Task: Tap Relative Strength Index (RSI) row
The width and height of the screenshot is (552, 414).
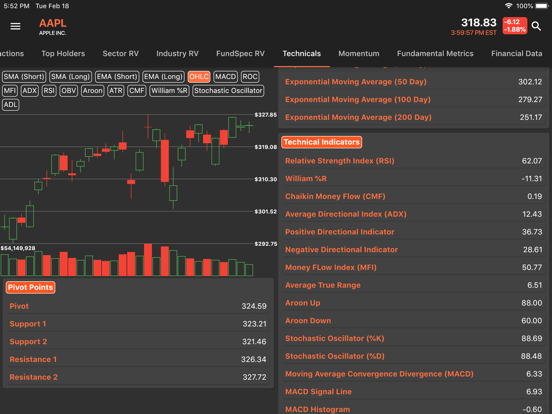Action: coord(414,161)
